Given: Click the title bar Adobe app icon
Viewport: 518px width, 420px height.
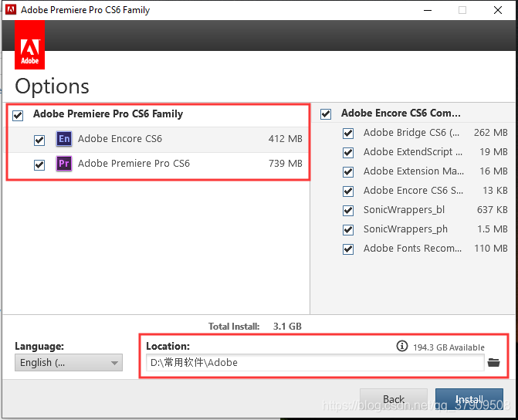Looking at the screenshot, I should coord(11,9).
